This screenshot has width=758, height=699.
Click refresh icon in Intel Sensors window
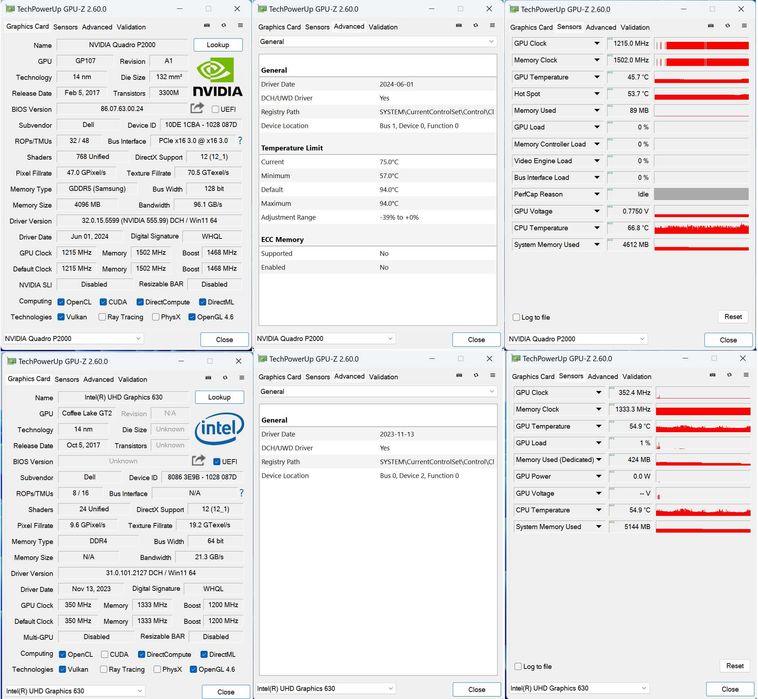[x=729, y=375]
